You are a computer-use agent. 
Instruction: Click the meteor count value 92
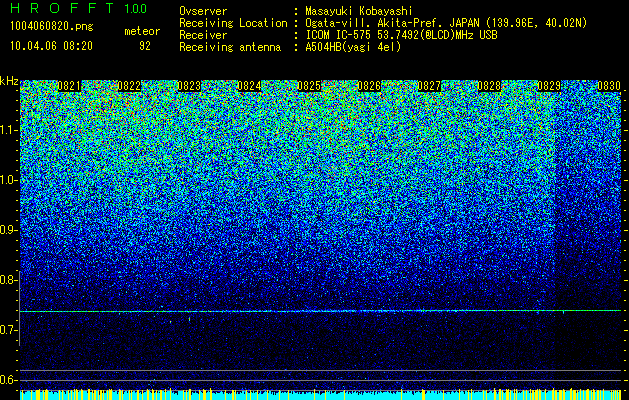click(145, 46)
